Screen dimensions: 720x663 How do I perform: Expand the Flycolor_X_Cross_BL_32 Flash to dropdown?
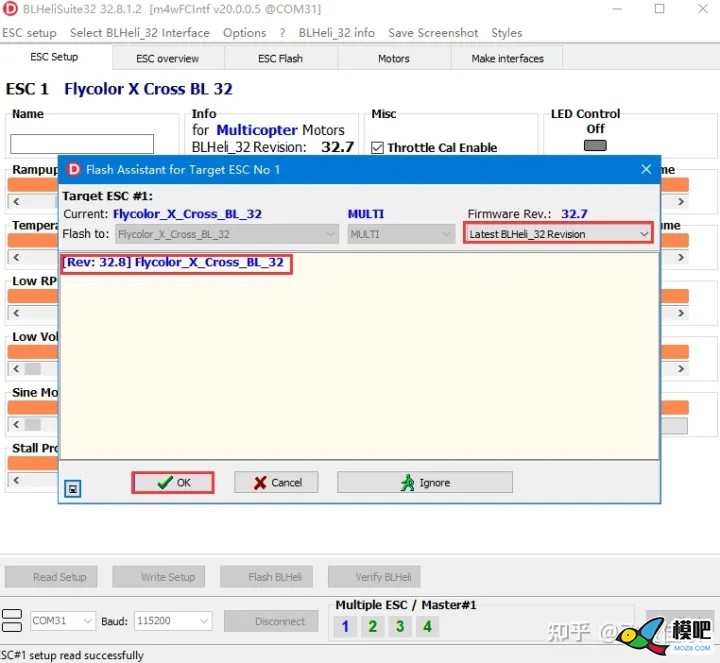227,234
